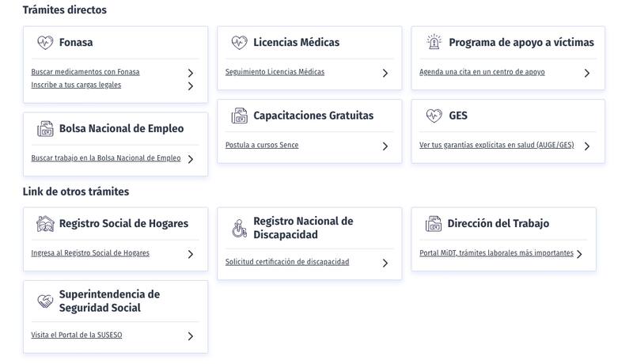Image resolution: width=633 pixels, height=364 pixels.
Task: Click the Superintendencia de Seguridad Social handshake icon
Action: tap(45, 301)
